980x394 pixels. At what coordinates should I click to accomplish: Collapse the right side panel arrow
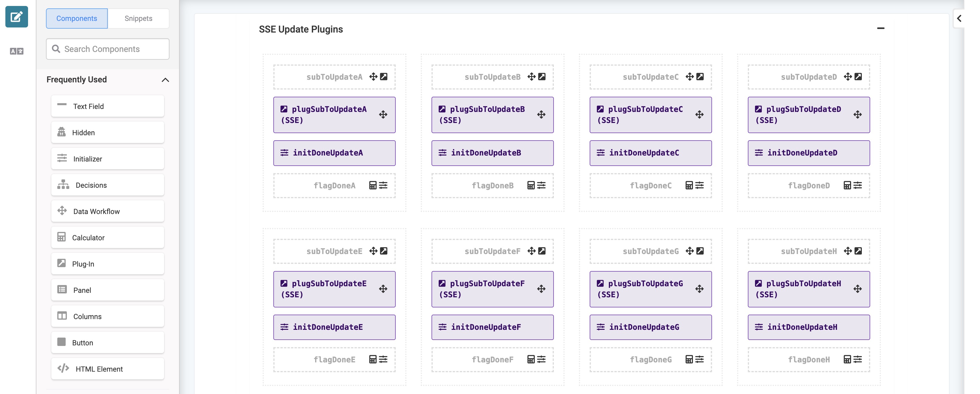(959, 18)
